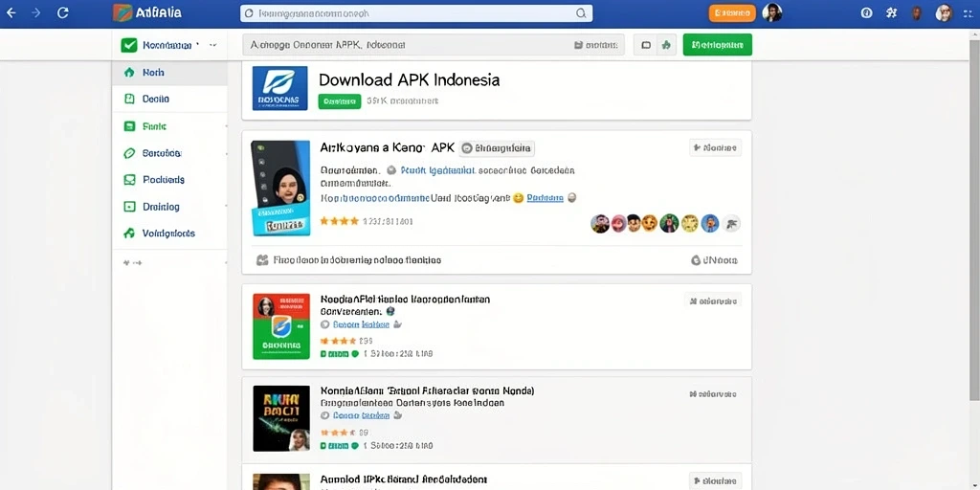
Task: Click the blue link in the second app card
Action: [361, 325]
